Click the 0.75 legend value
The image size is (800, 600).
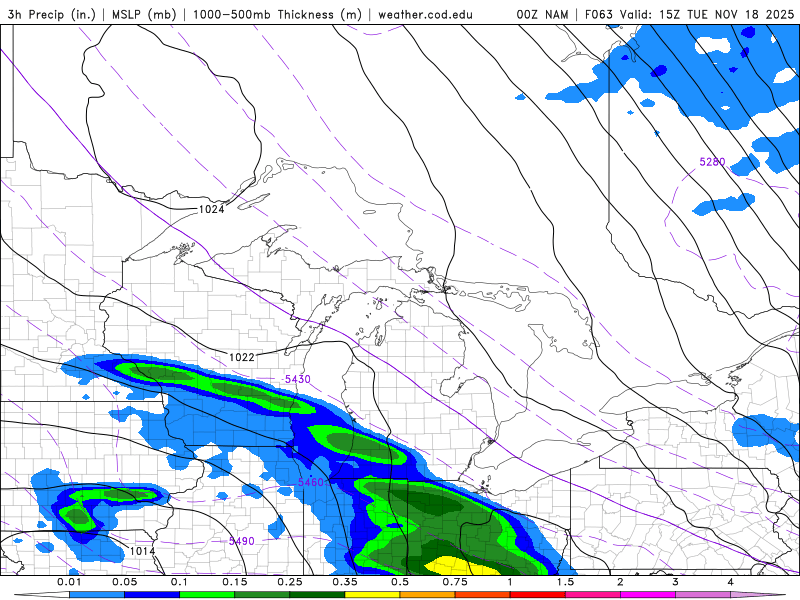pyautogui.click(x=455, y=582)
